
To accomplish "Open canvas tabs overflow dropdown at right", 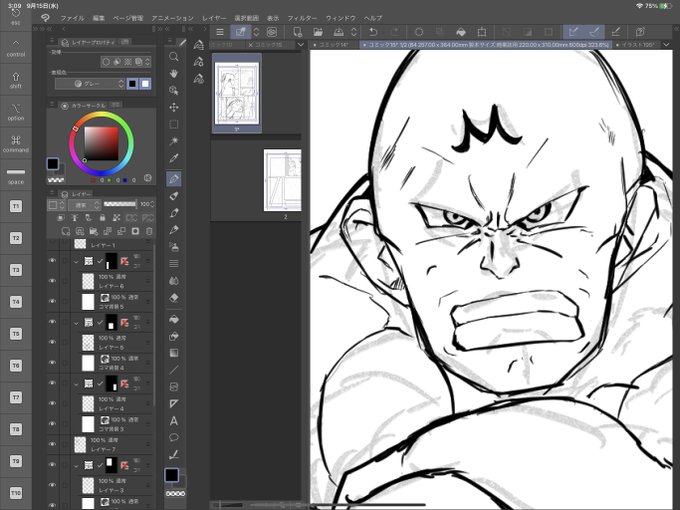I will click(x=666, y=44).
